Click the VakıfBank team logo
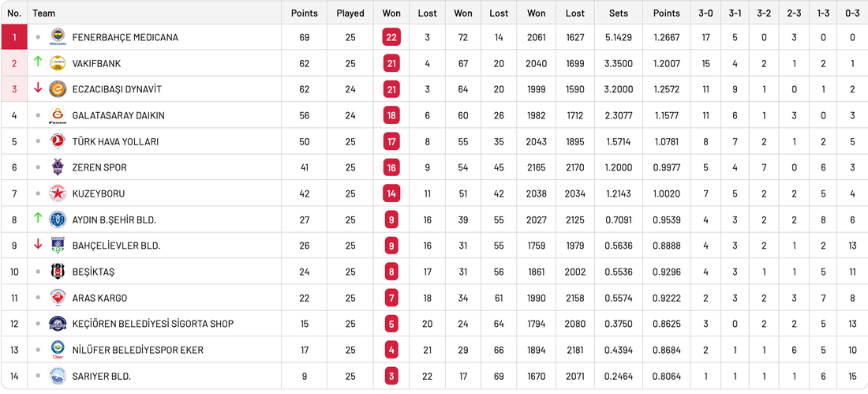Image resolution: width=868 pixels, height=394 pixels. [58, 63]
